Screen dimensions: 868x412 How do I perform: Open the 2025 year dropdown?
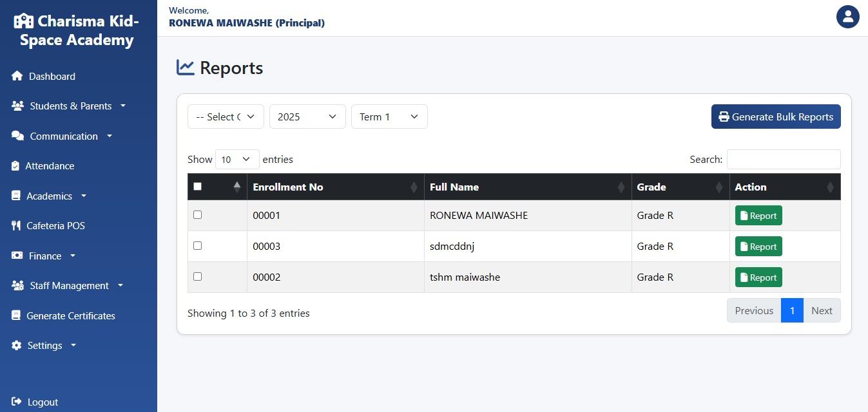click(307, 117)
